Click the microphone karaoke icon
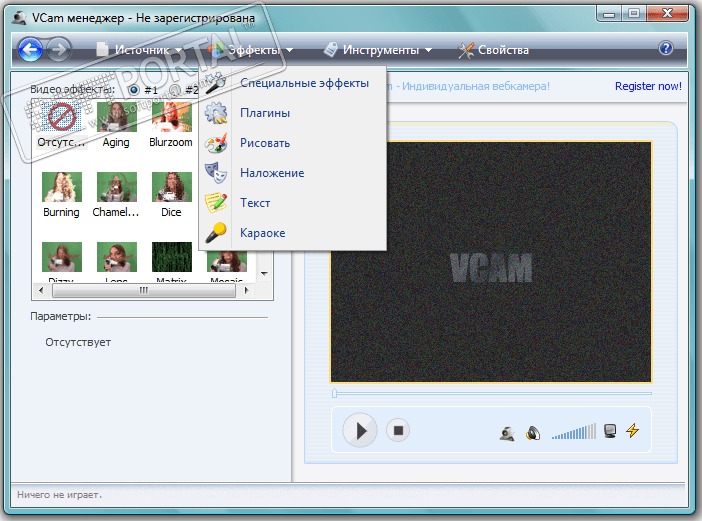Viewport: 702px width, 521px height. (216, 233)
